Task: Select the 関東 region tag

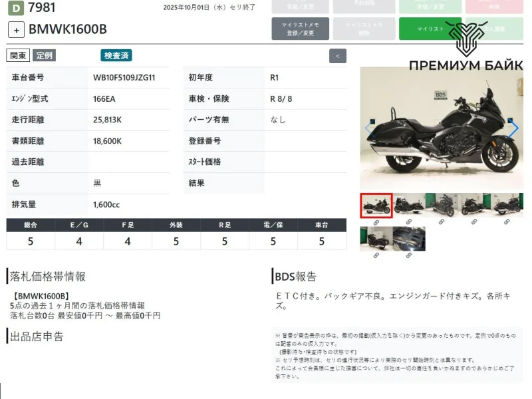Action: tap(18, 56)
